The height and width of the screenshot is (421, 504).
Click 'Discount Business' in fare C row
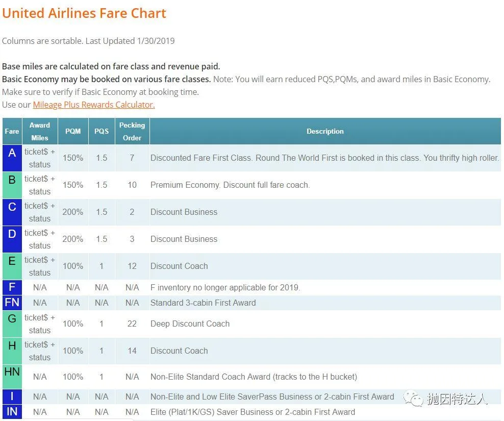[184, 212]
